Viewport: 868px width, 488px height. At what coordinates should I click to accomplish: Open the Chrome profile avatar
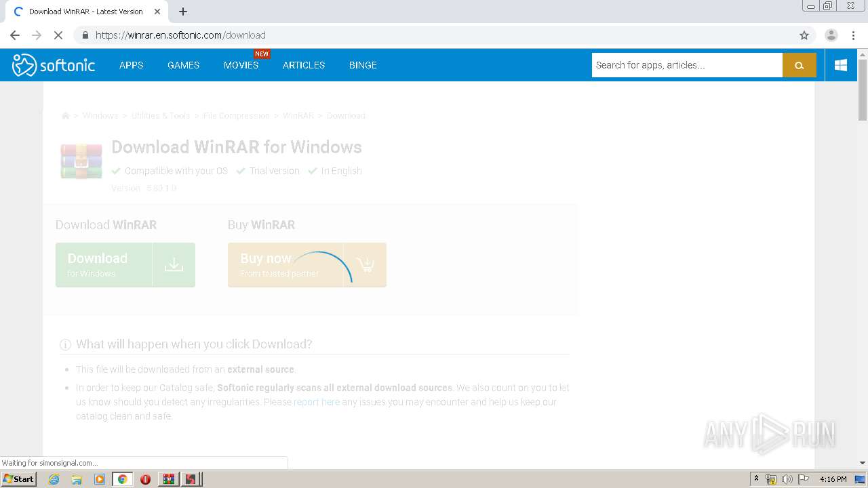coord(831,35)
